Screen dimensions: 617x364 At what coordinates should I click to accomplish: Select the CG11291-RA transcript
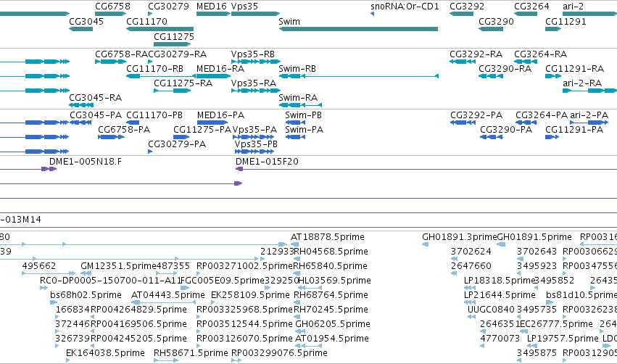point(553,76)
